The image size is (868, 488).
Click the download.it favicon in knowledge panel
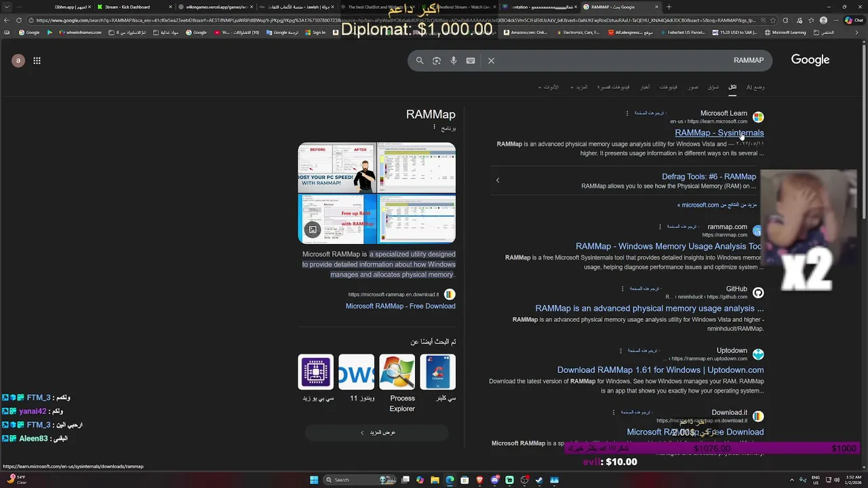pyautogui.click(x=450, y=294)
